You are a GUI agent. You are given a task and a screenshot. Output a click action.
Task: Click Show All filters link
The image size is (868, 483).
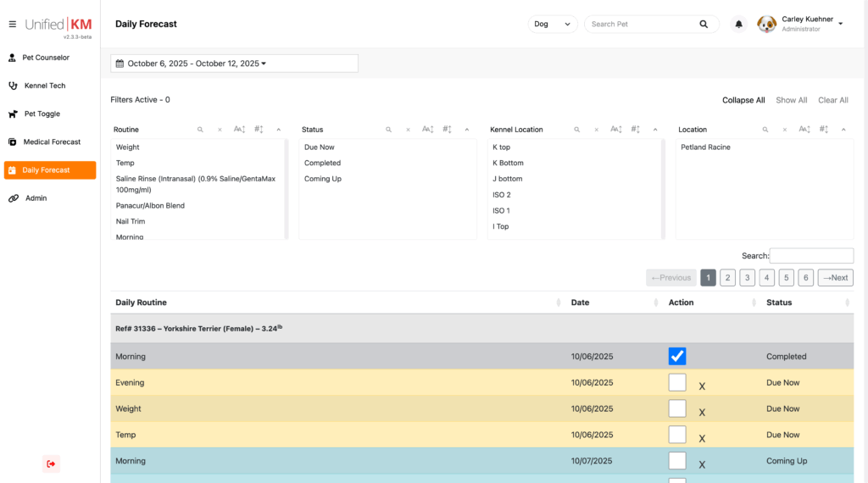[791, 100]
